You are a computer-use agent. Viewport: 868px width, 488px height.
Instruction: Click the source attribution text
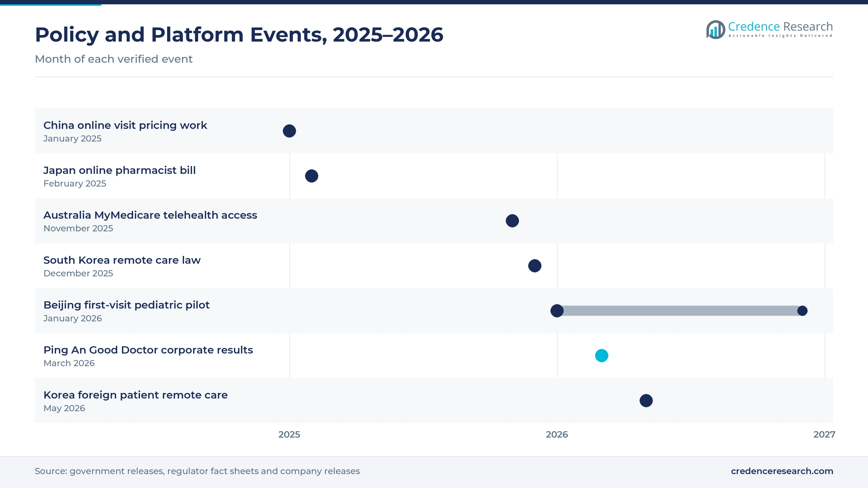197,471
